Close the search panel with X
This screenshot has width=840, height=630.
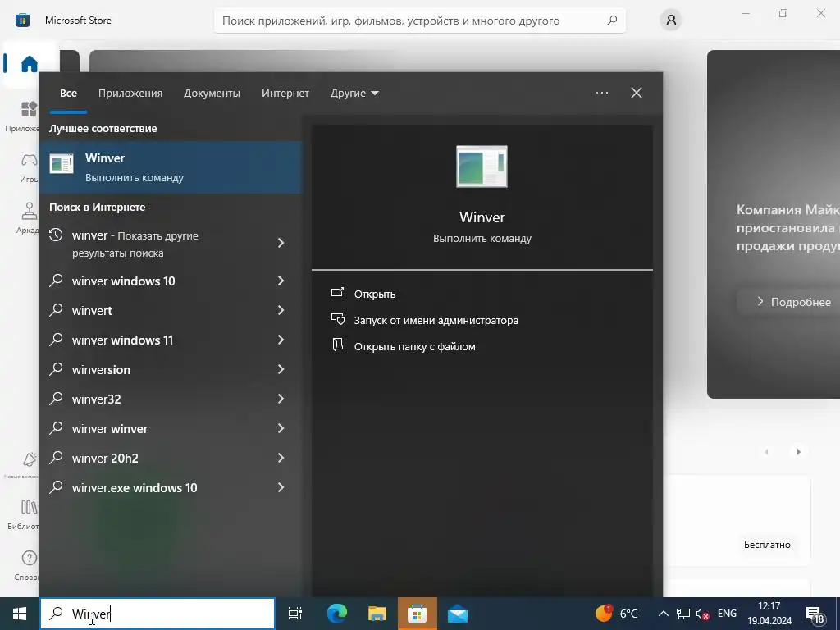637,93
